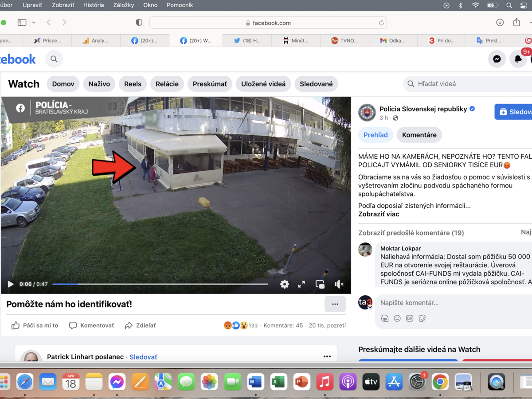The height and width of the screenshot is (399, 532).
Task: Click Páči sa mi to like button
Action: click(x=35, y=325)
